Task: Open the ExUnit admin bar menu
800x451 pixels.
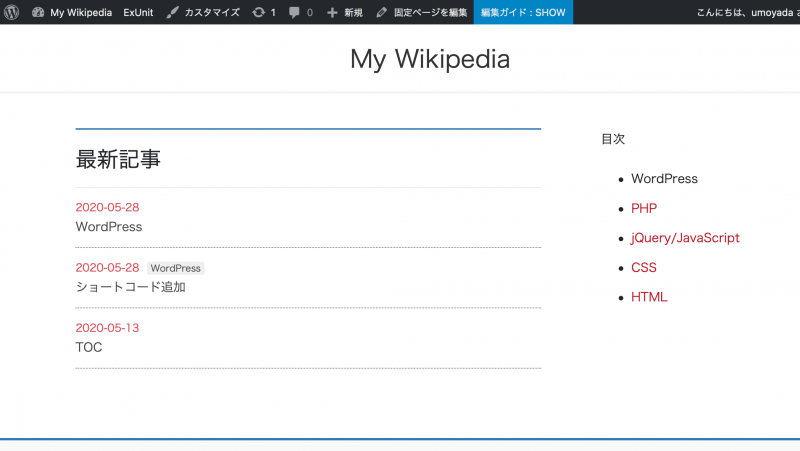Action: pos(138,12)
